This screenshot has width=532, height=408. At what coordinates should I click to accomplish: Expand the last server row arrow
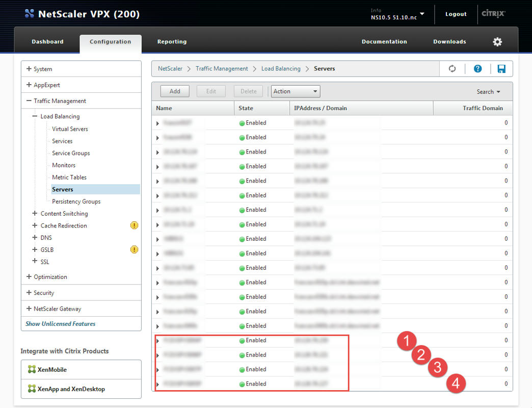(x=157, y=384)
